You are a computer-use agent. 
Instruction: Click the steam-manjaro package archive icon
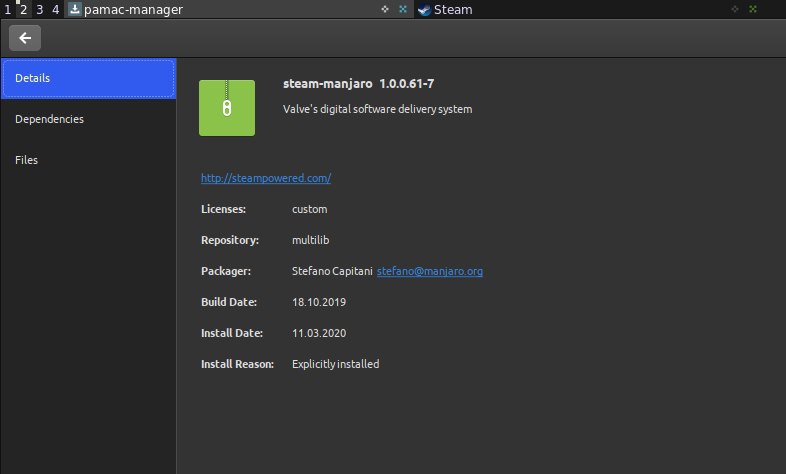tap(227, 108)
